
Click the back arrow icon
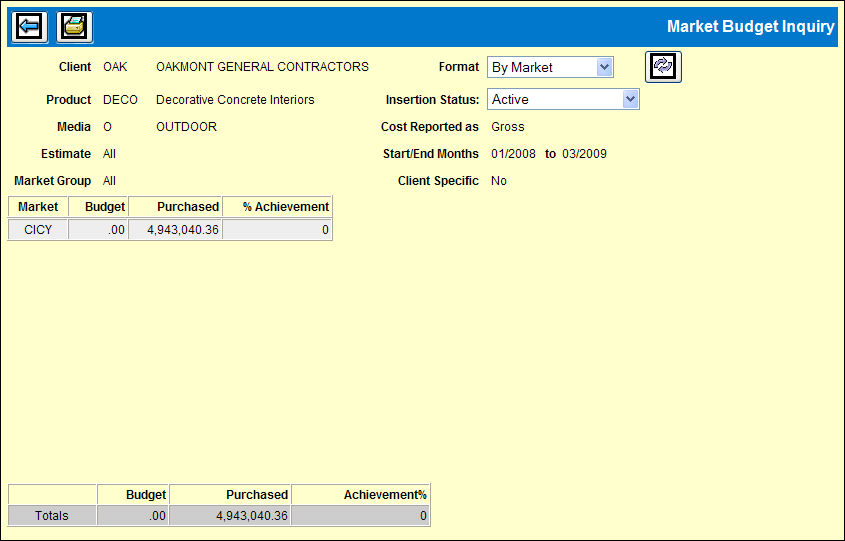pyautogui.click(x=29, y=26)
